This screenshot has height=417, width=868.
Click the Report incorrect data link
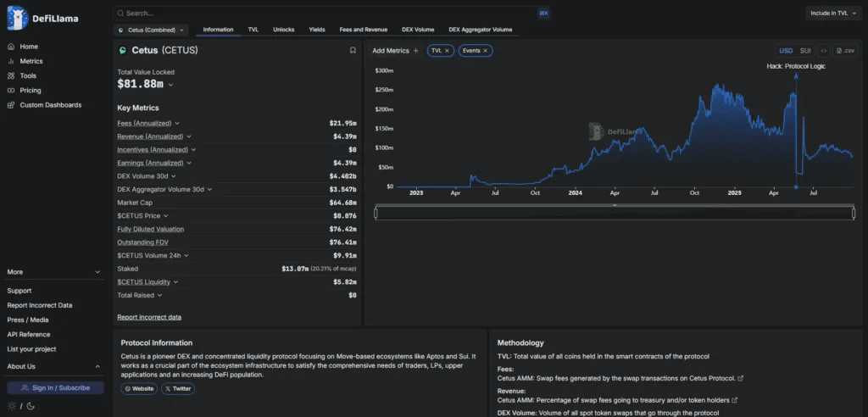(x=149, y=317)
